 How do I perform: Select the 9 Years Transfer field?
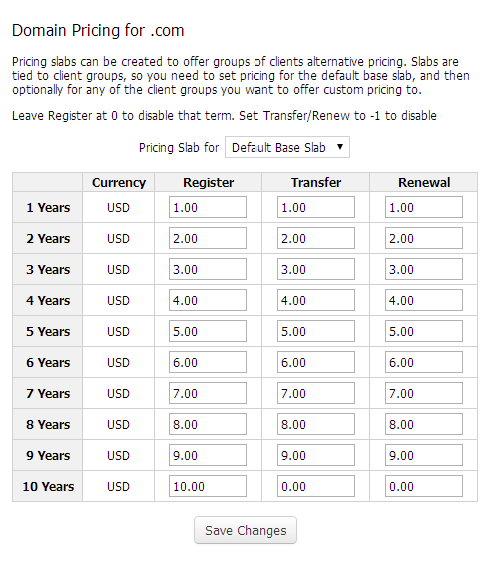point(316,455)
